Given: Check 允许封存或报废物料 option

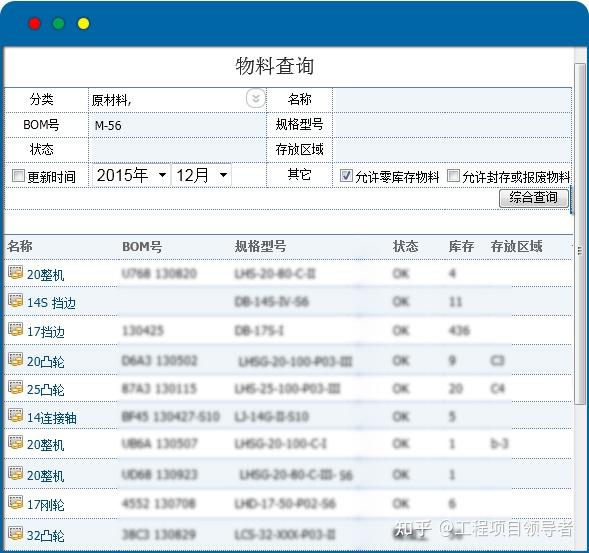Looking at the screenshot, I should click(453, 175).
